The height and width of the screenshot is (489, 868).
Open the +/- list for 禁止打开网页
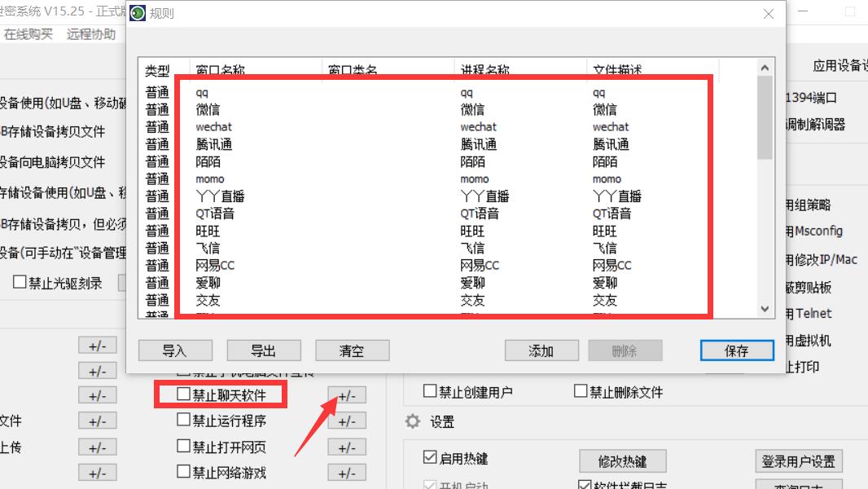click(347, 447)
